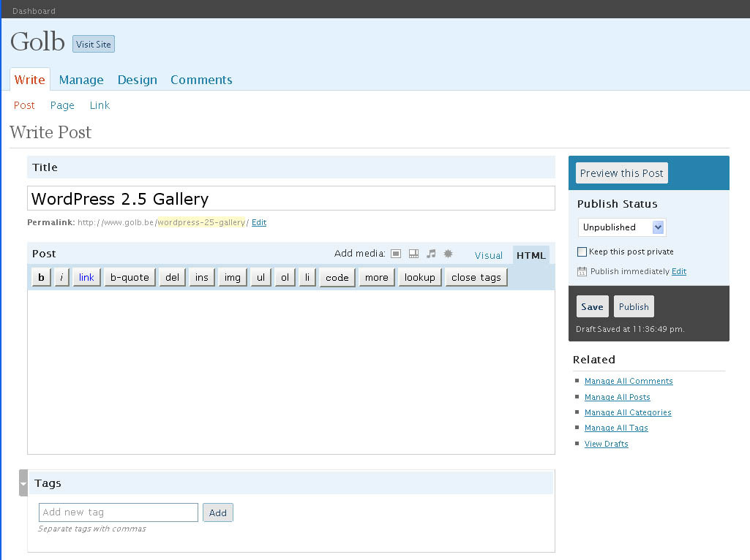Open the Comments tab

pos(201,80)
